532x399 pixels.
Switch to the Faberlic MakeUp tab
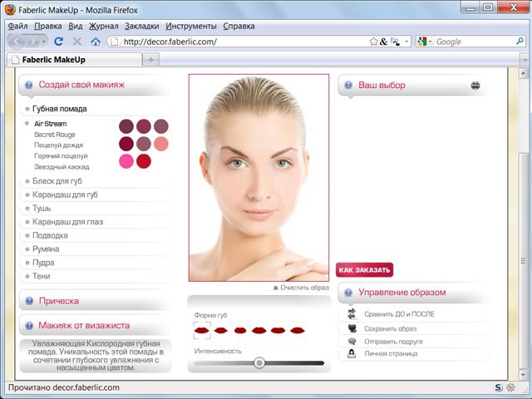coord(74,60)
